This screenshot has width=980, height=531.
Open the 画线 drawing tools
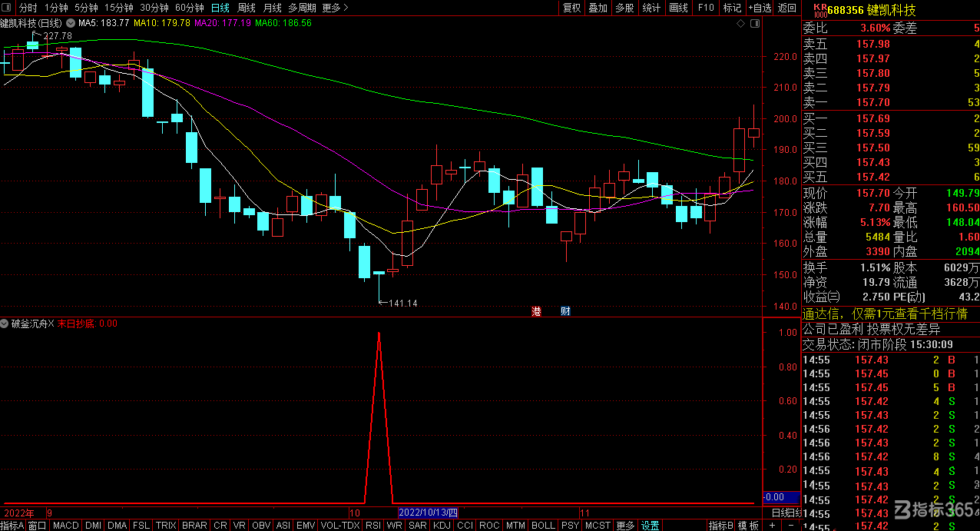678,8
